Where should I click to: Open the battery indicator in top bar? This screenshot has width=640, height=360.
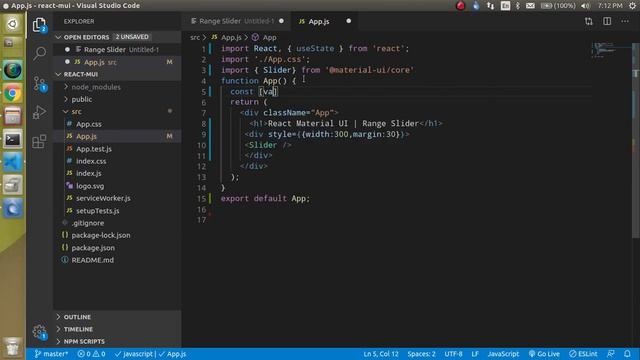(558, 6)
